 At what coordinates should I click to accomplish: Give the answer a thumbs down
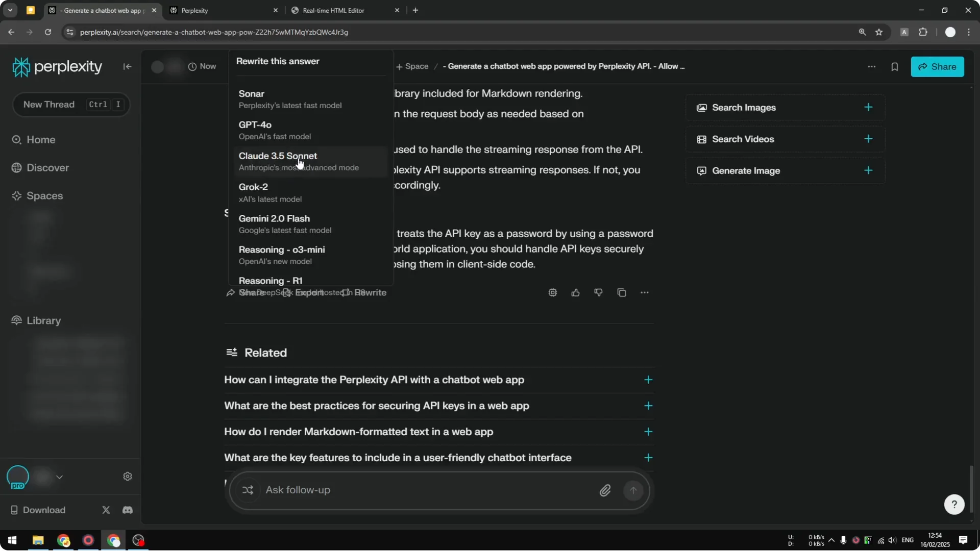point(598,292)
